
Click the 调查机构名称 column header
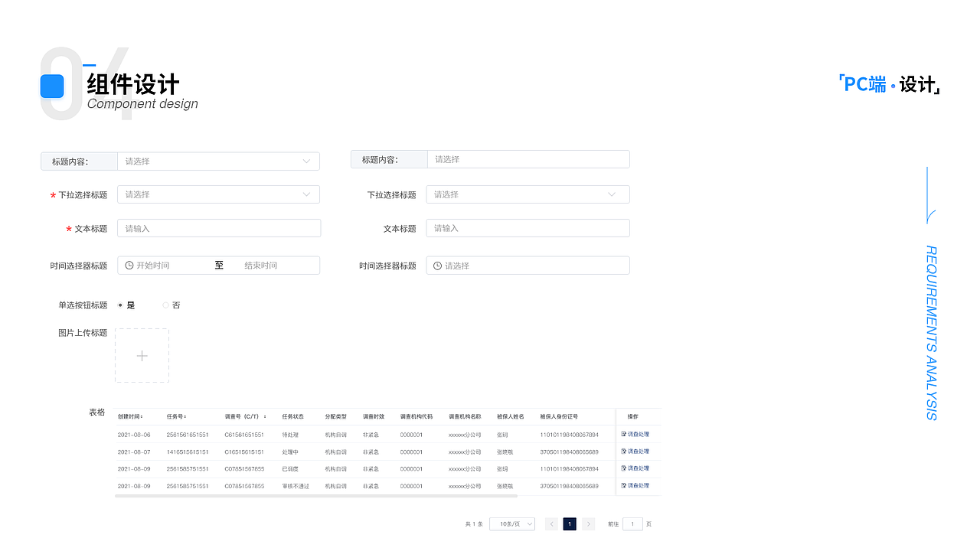click(465, 417)
